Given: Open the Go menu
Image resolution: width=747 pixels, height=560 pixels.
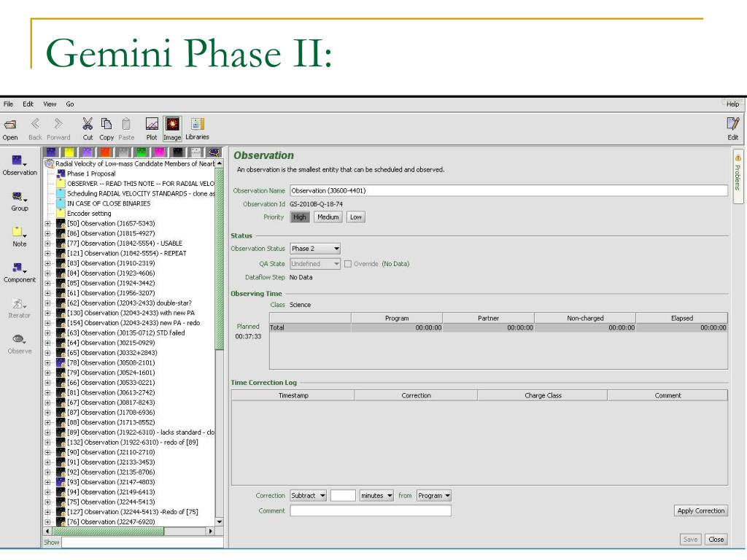Looking at the screenshot, I should click(x=69, y=104).
